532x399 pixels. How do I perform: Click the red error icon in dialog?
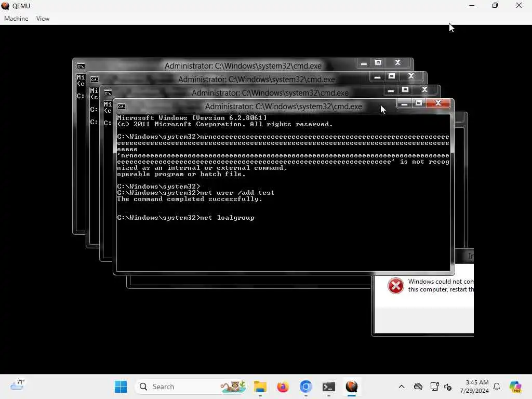coord(395,285)
